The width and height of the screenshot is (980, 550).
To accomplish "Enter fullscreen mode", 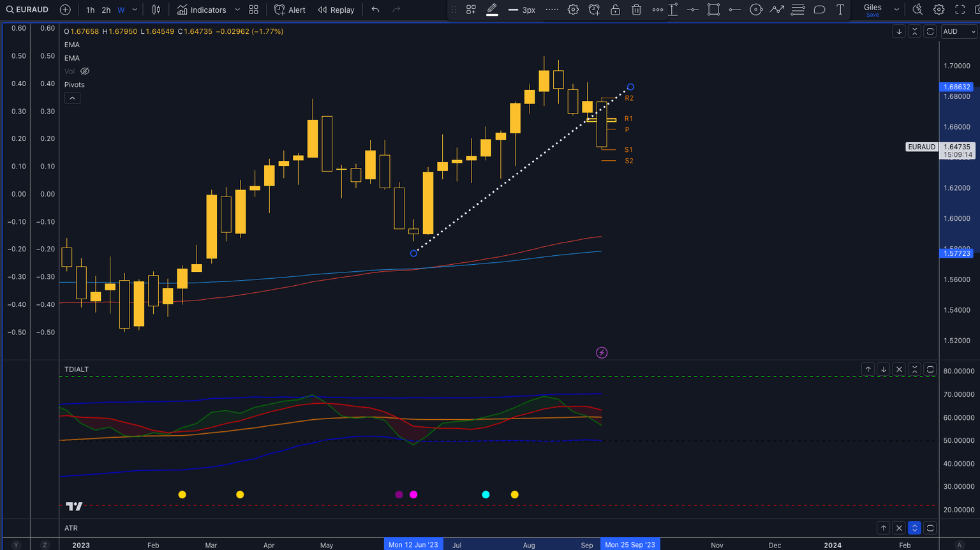I will pos(959,10).
